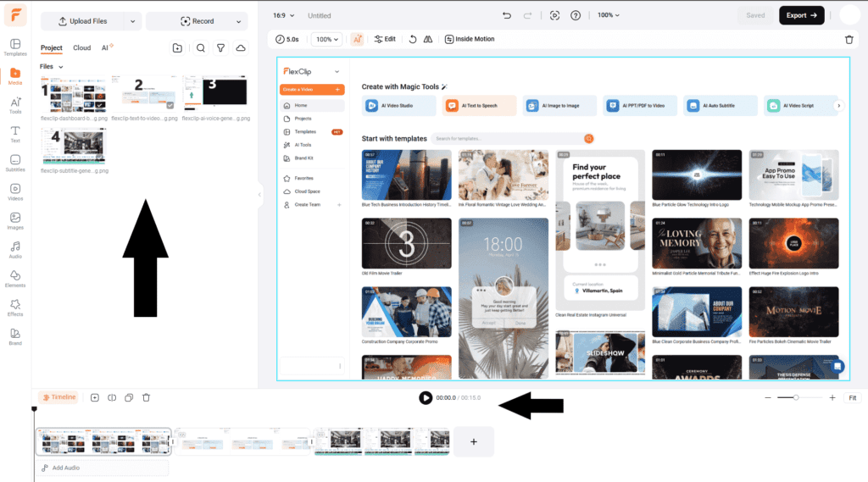This screenshot has width=868, height=482.
Task: Create a new folder in media
Action: pyautogui.click(x=177, y=48)
